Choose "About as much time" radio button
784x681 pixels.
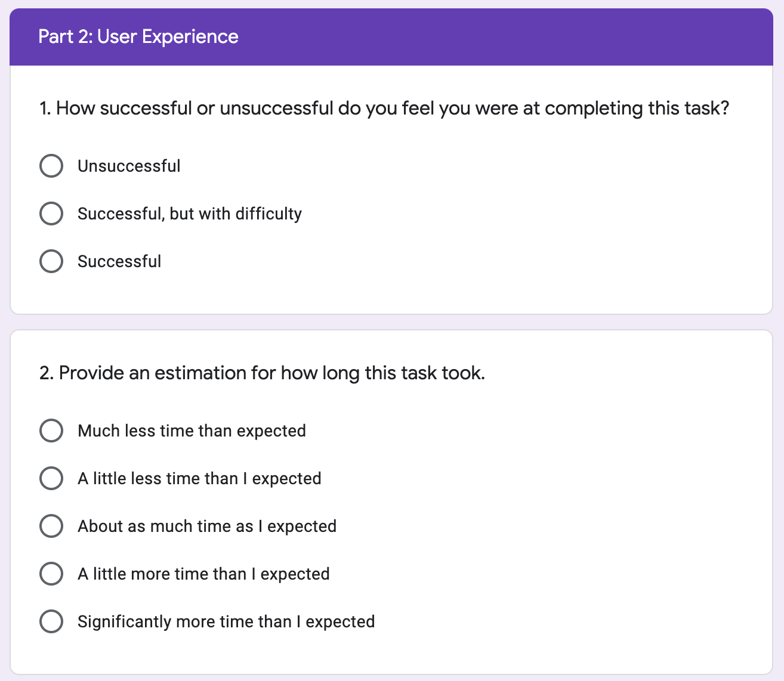[x=51, y=526]
